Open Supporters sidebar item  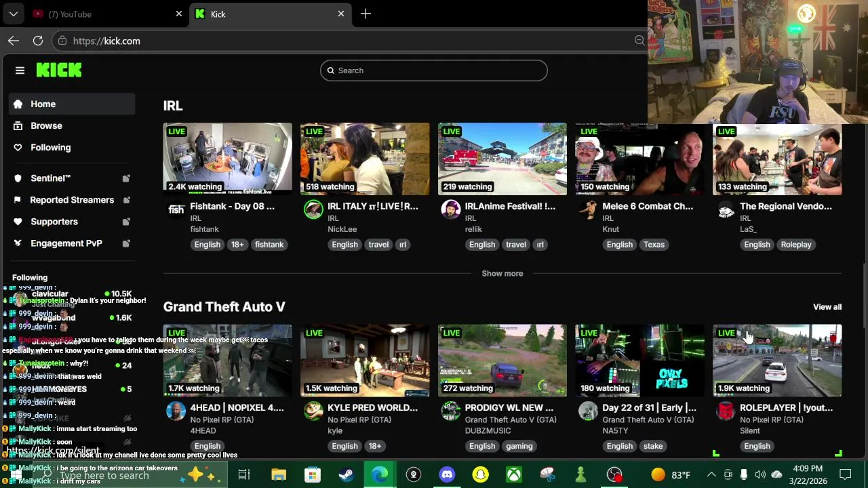click(72, 222)
